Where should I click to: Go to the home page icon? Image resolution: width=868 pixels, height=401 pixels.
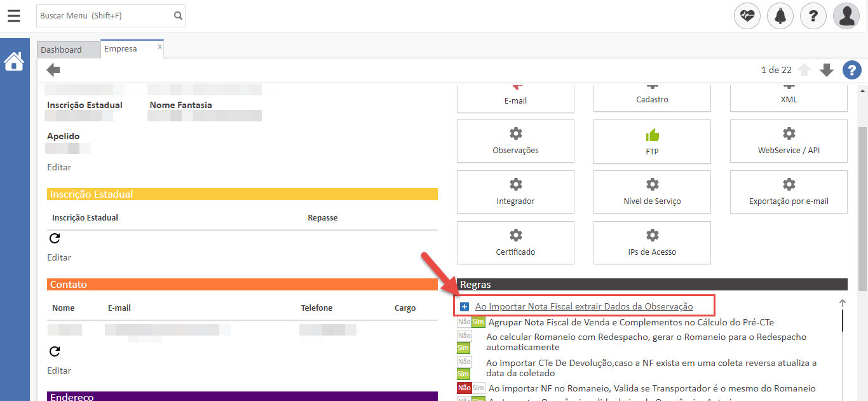point(14,62)
